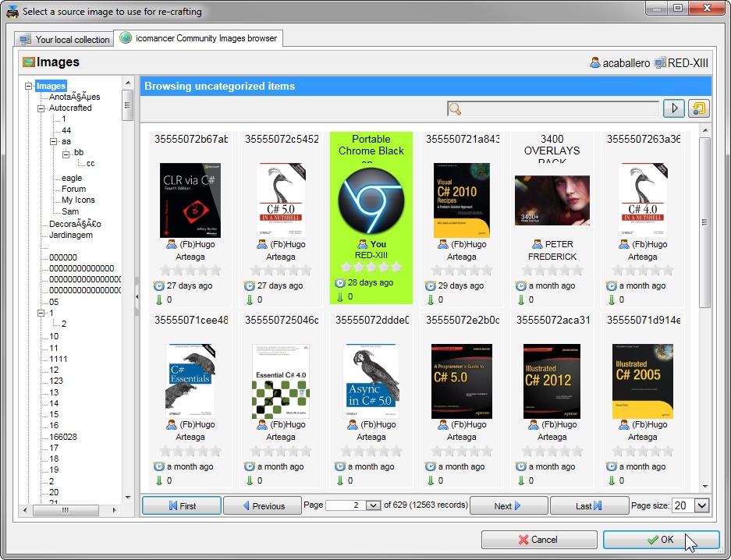Rate Portable Chrome Black with stars
The image size is (731, 560).
pos(371,267)
